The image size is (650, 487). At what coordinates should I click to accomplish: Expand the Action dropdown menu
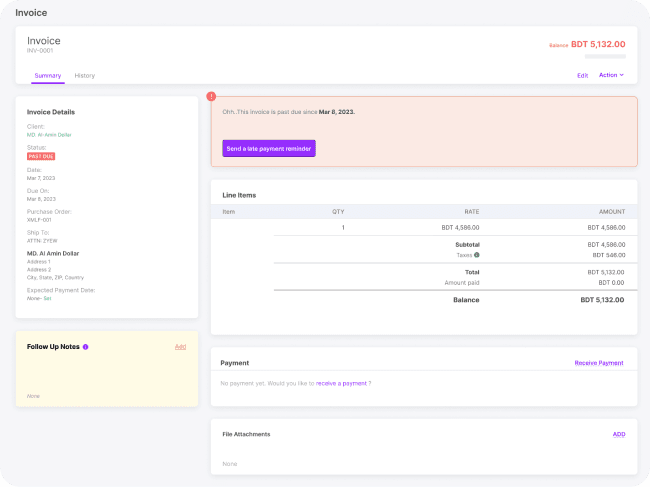[x=611, y=75]
